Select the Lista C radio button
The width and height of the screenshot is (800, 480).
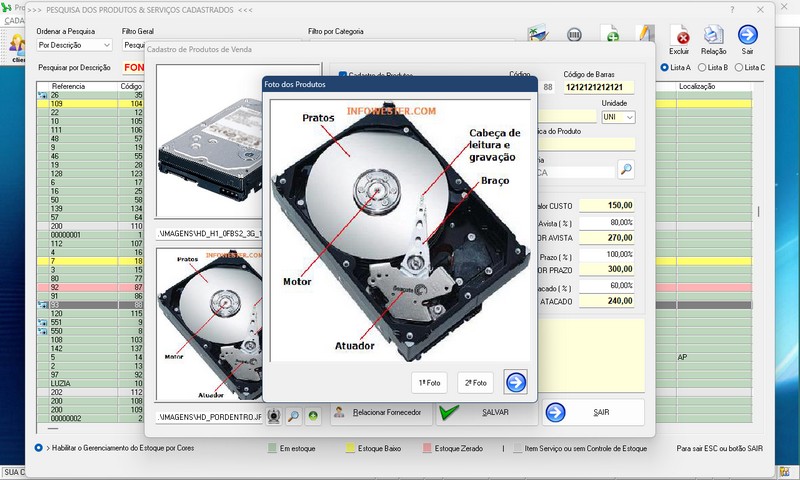pyautogui.click(x=740, y=68)
